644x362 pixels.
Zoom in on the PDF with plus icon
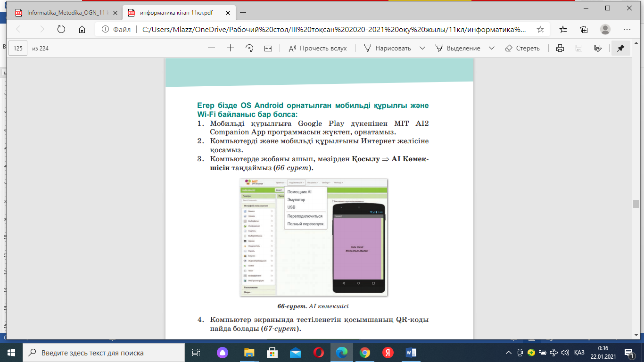[x=230, y=48]
